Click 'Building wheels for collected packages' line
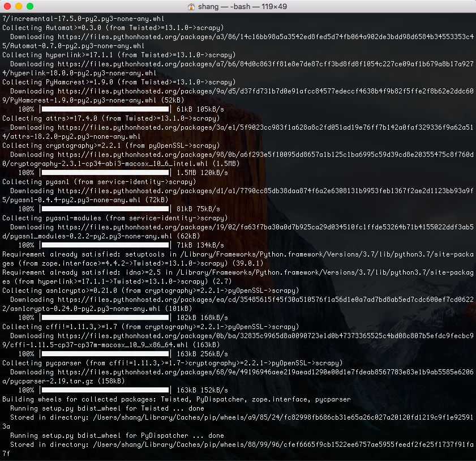 pos(177,399)
